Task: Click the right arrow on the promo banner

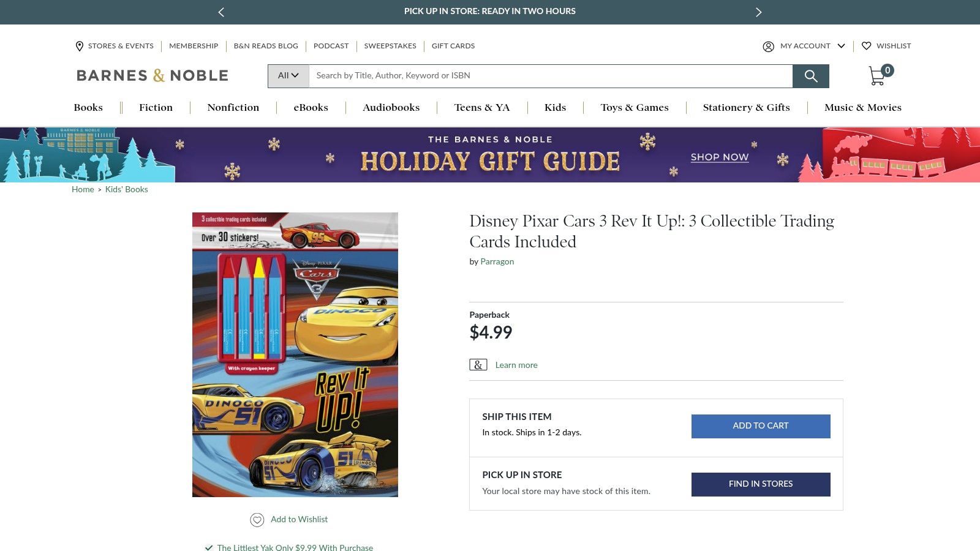Action: point(759,12)
